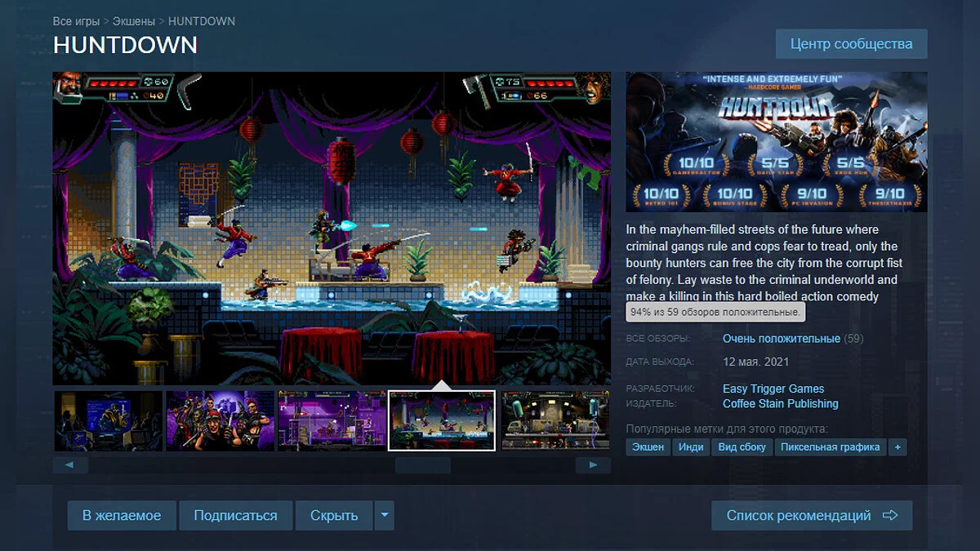980x551 pixels.
Task: Click the Huntdown header capsule image
Action: [x=777, y=142]
